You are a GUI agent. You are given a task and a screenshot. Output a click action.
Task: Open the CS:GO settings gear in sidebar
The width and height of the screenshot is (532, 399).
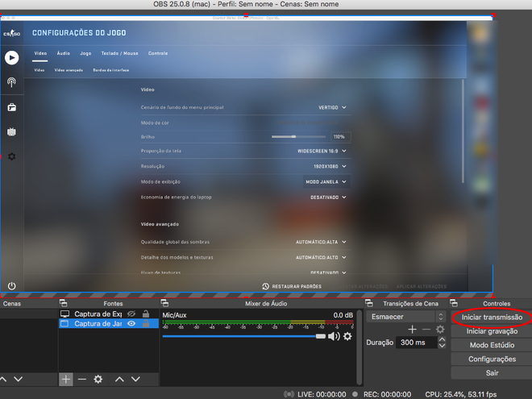click(11, 156)
